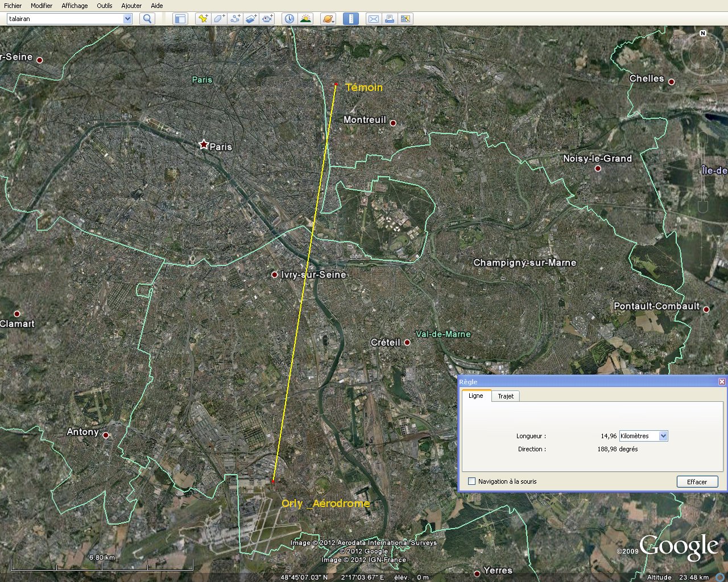
Task: Click the ruler tool in the toolbar
Action: pyautogui.click(x=351, y=19)
